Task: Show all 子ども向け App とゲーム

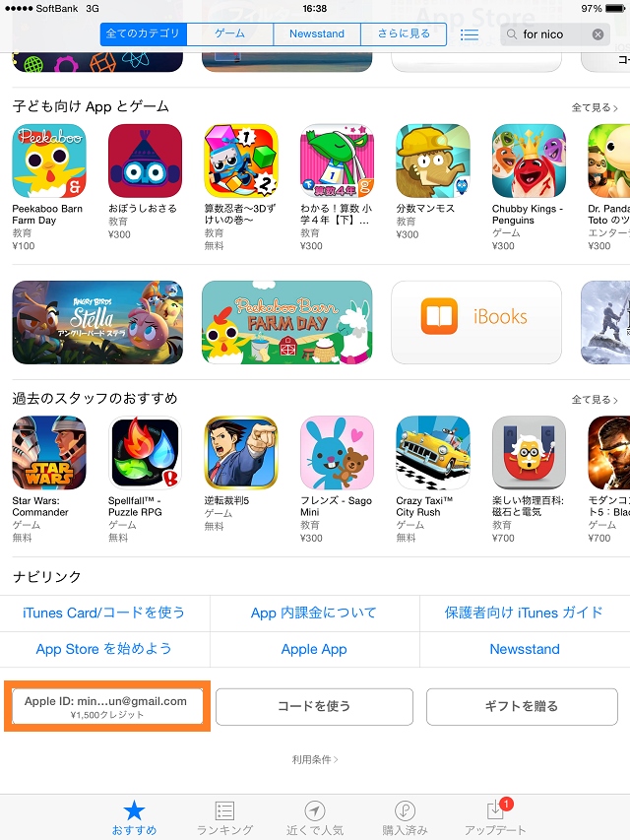Action: click(595, 107)
